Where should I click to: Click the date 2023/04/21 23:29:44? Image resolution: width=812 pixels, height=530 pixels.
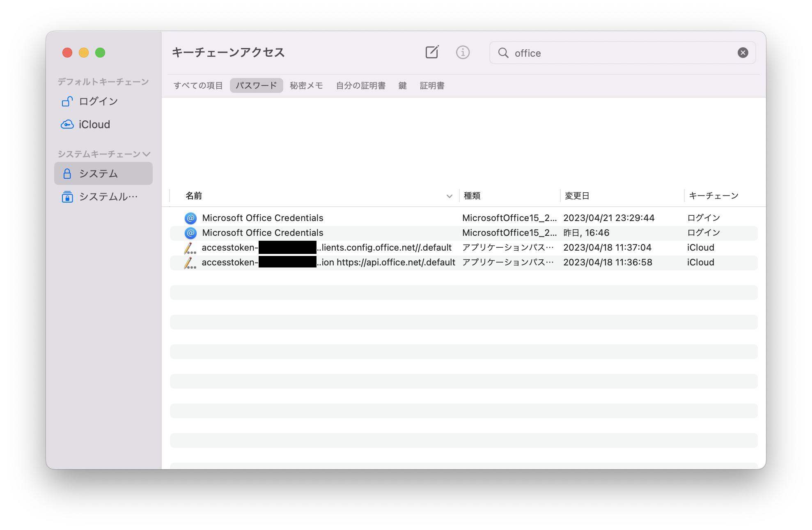coord(609,218)
